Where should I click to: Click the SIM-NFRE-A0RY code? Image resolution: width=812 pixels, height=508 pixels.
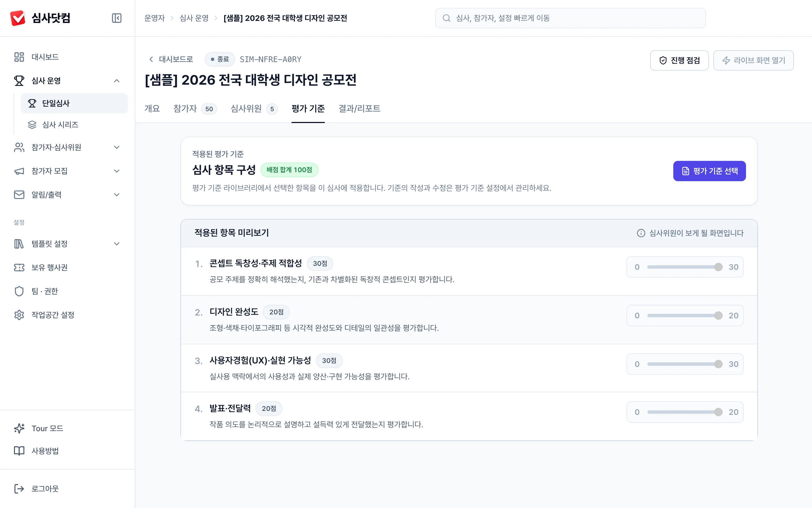pyautogui.click(x=270, y=60)
